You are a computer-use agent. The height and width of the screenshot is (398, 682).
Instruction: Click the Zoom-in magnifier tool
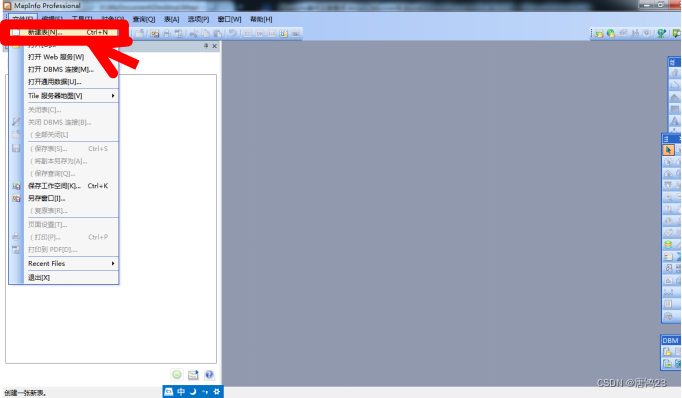[x=669, y=197]
